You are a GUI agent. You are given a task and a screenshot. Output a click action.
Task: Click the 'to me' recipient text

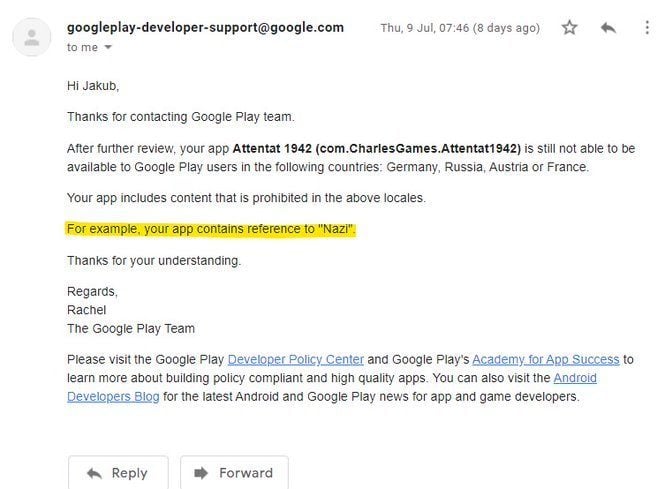pyautogui.click(x=82, y=47)
